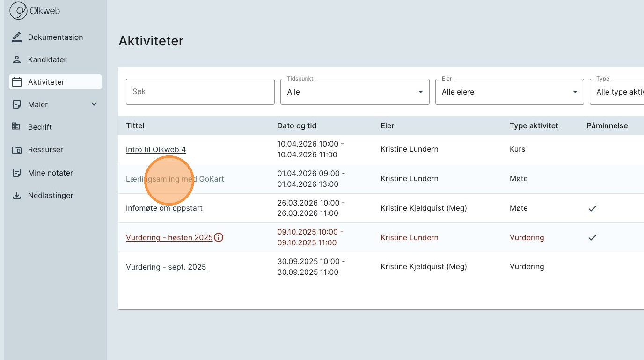Image resolution: width=644 pixels, height=360 pixels.
Task: Open the Type activity filter dropdown
Action: click(x=618, y=92)
